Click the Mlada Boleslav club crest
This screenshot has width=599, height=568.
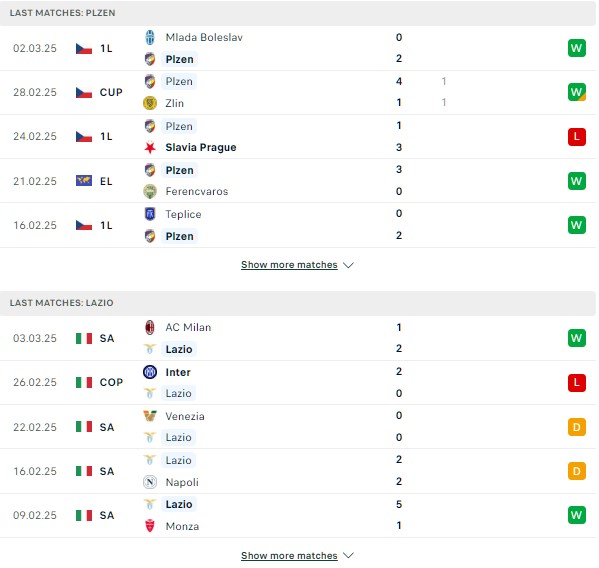click(150, 37)
